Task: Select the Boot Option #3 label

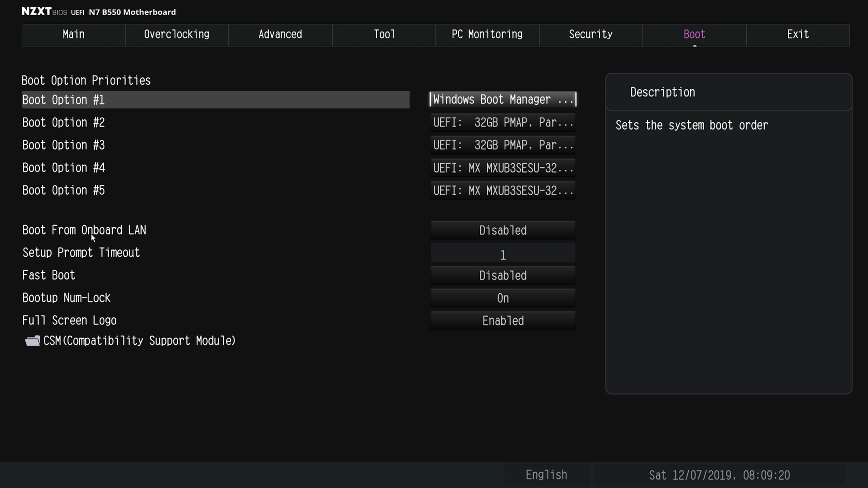Action: pos(64,145)
